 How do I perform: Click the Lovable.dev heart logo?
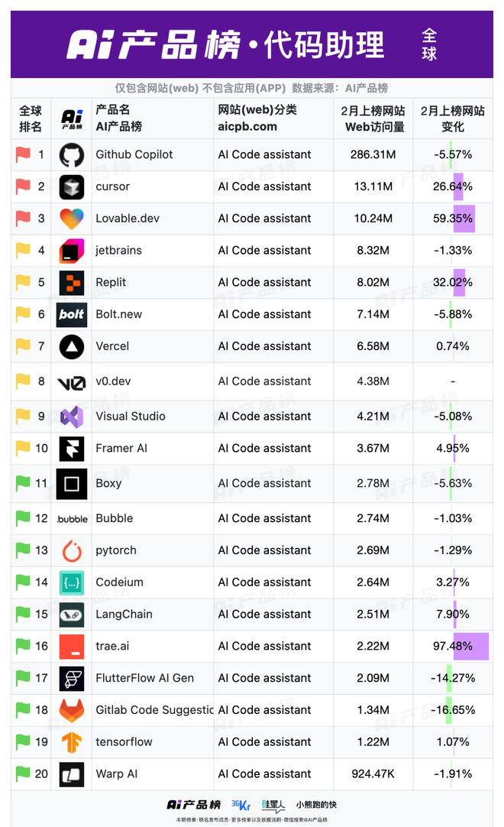pyautogui.click(x=72, y=219)
